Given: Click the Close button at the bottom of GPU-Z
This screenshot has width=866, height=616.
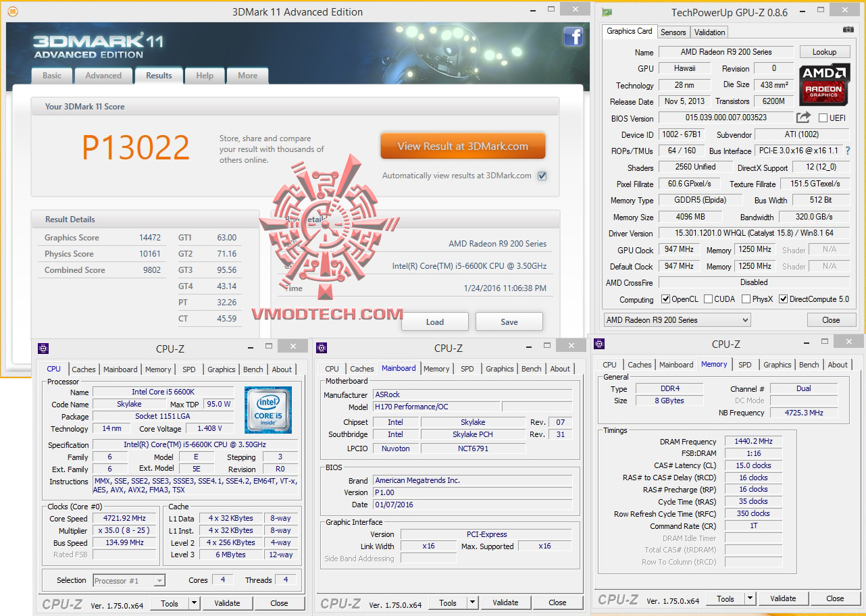Looking at the screenshot, I should [x=831, y=320].
